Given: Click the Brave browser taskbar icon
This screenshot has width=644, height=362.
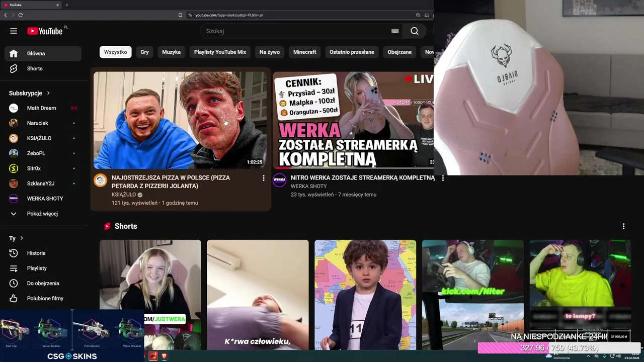Looking at the screenshot, I should point(164,356).
